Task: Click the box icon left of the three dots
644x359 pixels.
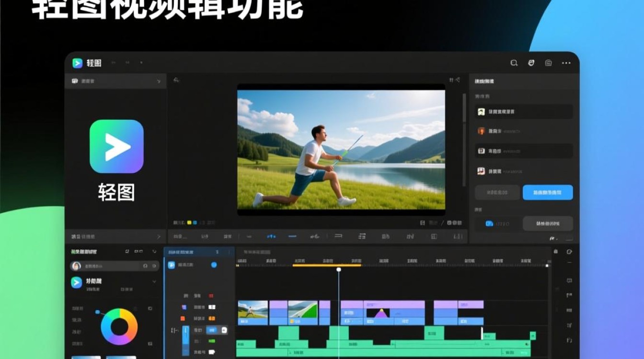Action: point(549,63)
